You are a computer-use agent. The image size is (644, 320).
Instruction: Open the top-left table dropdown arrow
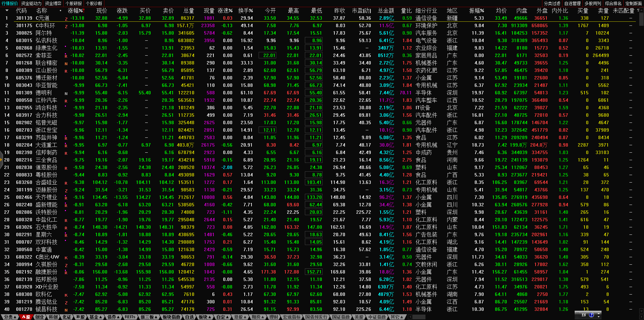[x=7, y=11]
